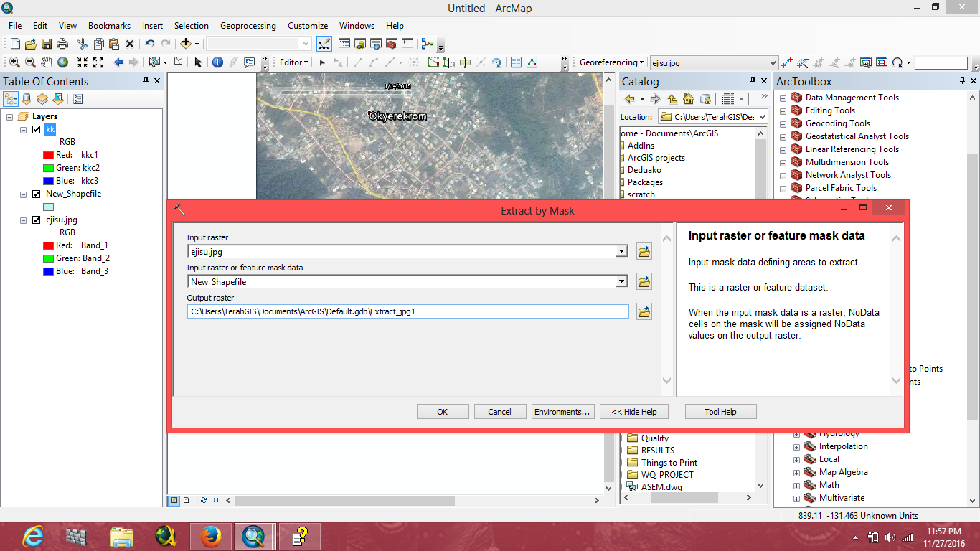Switch TOC to List By Visibility

[x=42, y=99]
